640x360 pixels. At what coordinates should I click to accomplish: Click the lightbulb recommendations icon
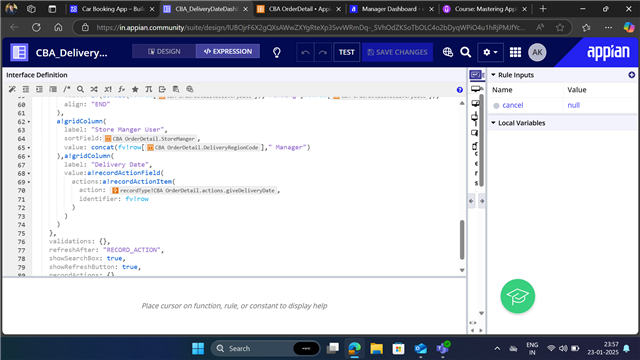click(277, 52)
